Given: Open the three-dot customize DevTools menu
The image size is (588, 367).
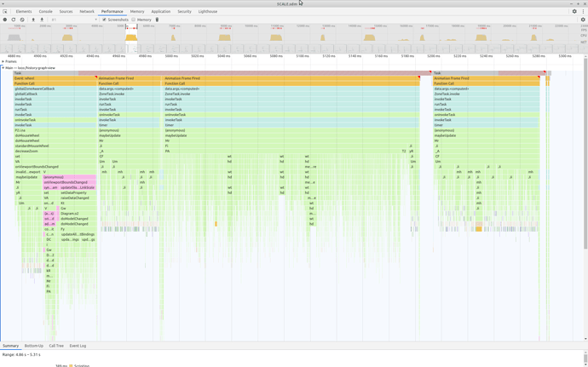Looking at the screenshot, I should click(583, 12).
